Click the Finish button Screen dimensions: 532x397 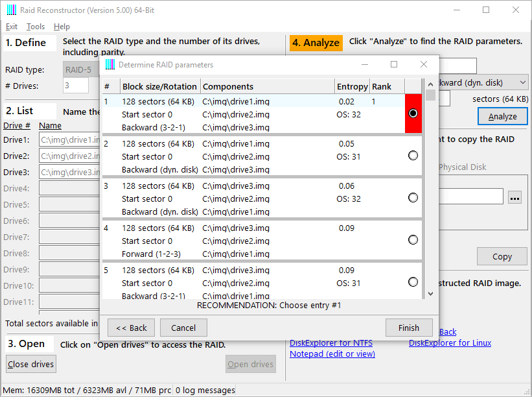coord(408,328)
